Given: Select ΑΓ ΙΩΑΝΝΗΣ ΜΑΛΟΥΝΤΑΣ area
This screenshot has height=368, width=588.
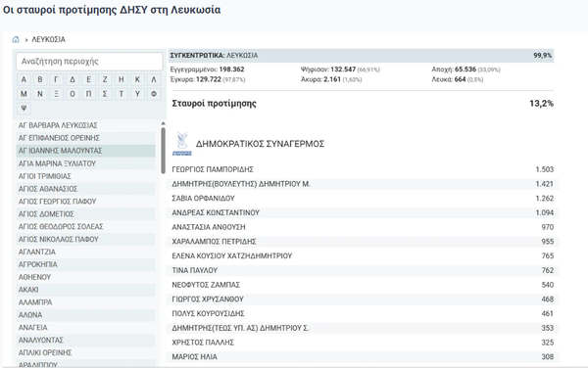Looking at the screenshot, I should pos(86,151).
